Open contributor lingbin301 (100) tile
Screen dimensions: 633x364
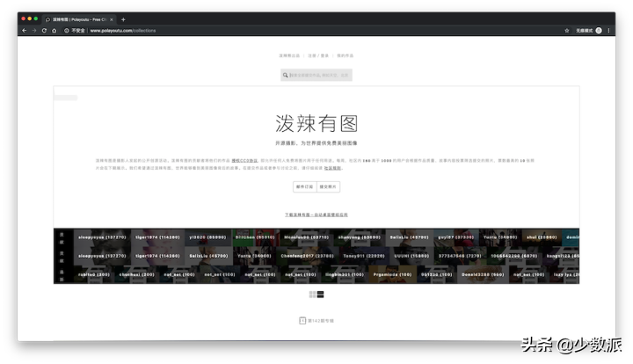click(345, 274)
